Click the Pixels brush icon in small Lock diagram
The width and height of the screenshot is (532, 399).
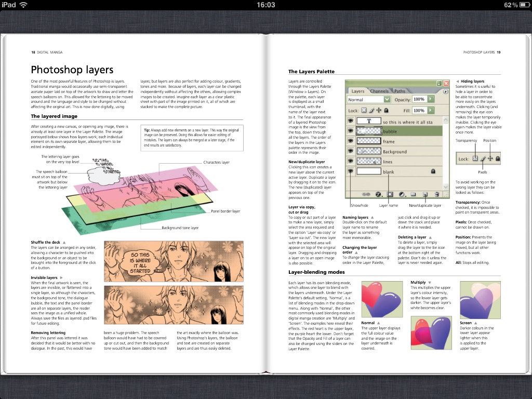[x=483, y=158]
